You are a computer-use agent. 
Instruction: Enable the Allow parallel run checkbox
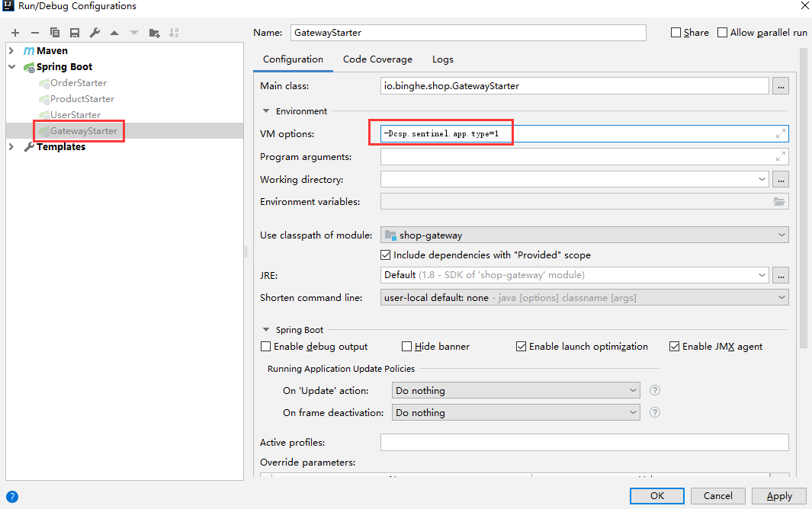pyautogui.click(x=722, y=33)
